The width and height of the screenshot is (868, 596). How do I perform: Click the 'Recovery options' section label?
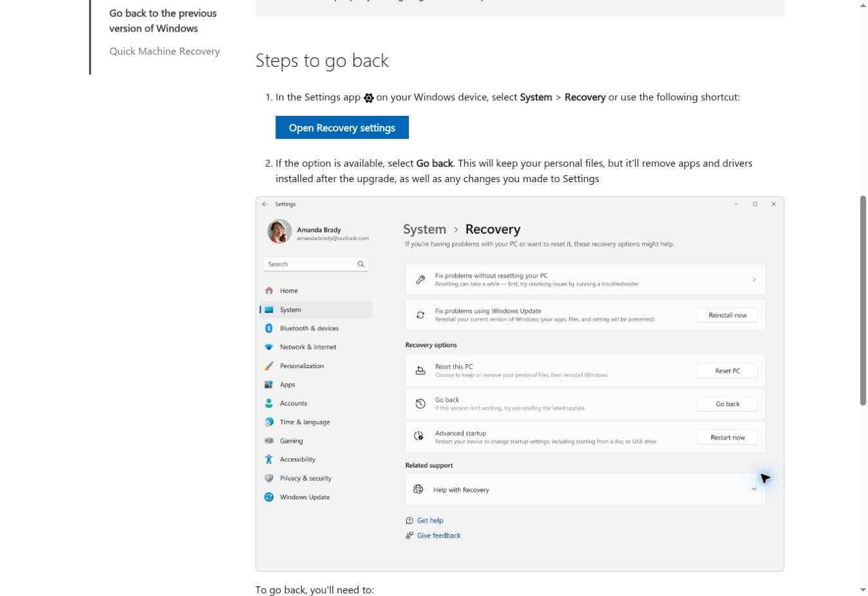(x=431, y=345)
